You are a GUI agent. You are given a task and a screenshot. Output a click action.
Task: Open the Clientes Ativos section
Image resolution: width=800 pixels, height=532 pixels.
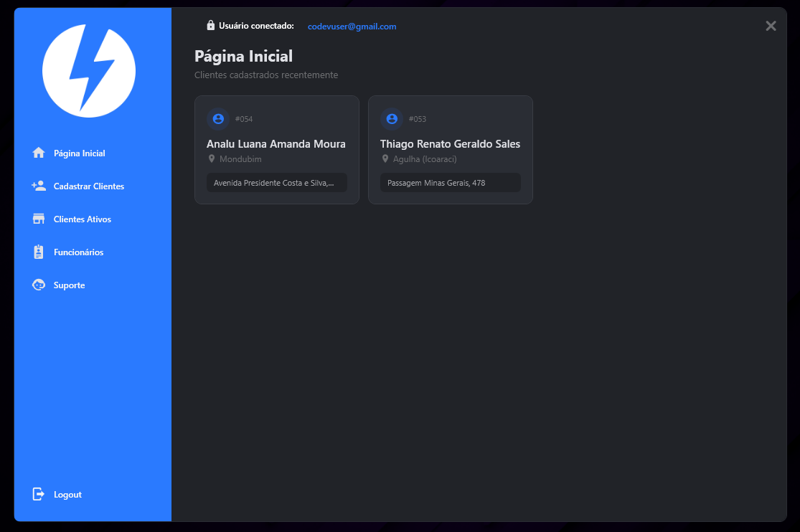(x=82, y=219)
